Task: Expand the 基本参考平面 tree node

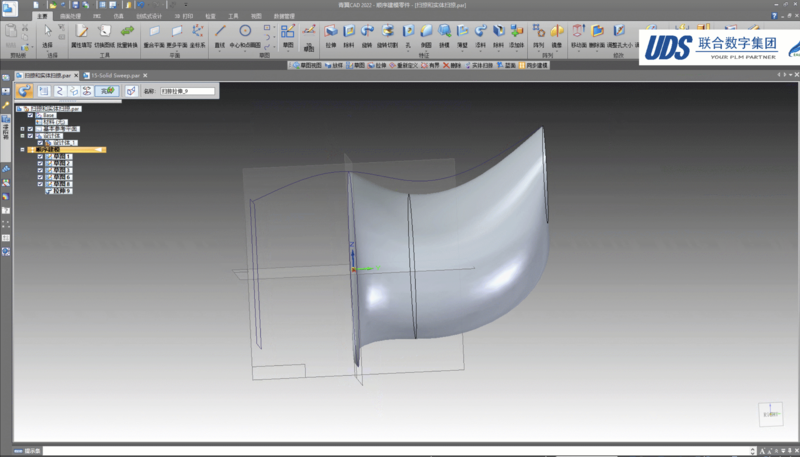Action: [22, 129]
